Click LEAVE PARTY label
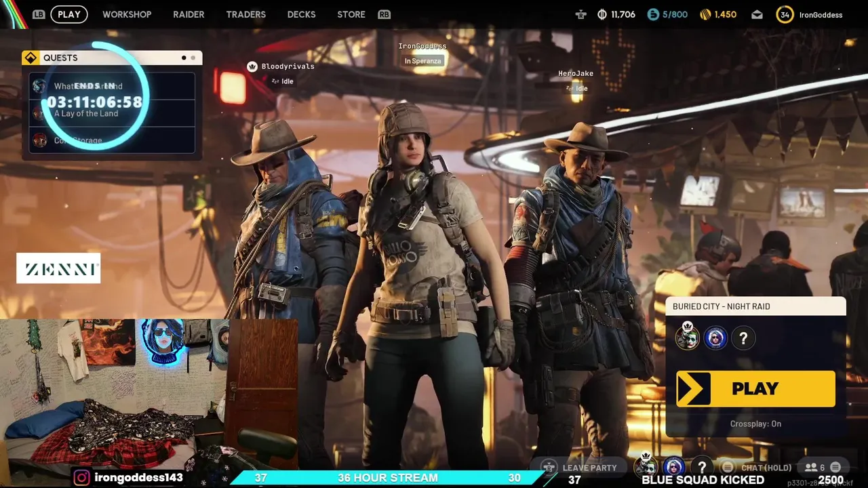 point(589,468)
